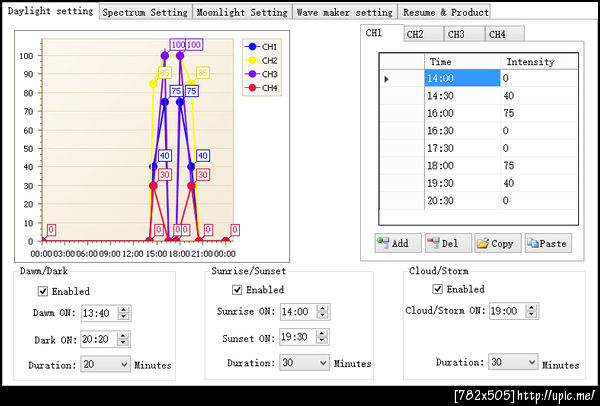Select the 19:30 time cell
The height and width of the screenshot is (406, 600).
tap(462, 183)
